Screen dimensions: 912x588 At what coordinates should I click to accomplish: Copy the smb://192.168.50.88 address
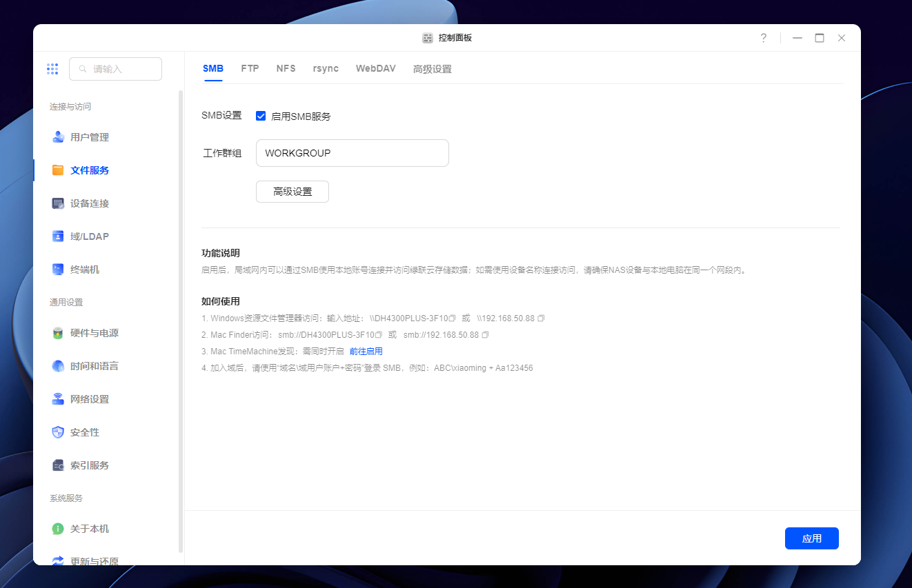485,335
